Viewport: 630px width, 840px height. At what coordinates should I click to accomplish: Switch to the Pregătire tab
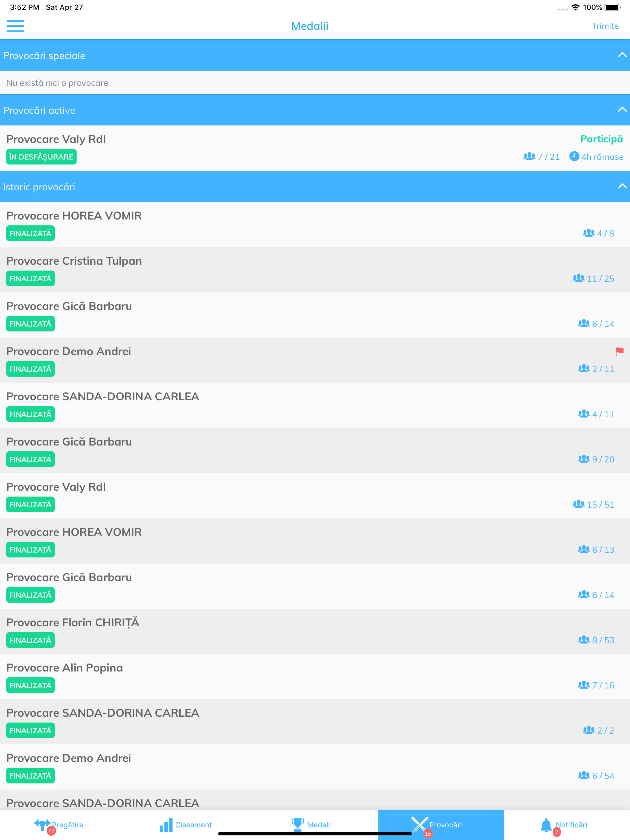(63, 825)
